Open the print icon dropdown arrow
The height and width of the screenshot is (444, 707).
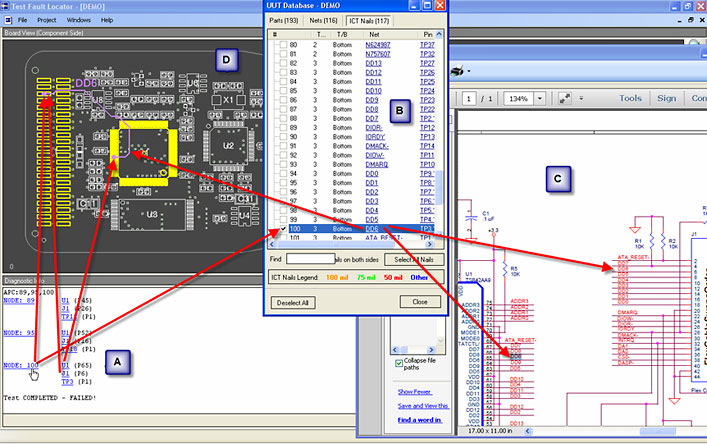469,71
